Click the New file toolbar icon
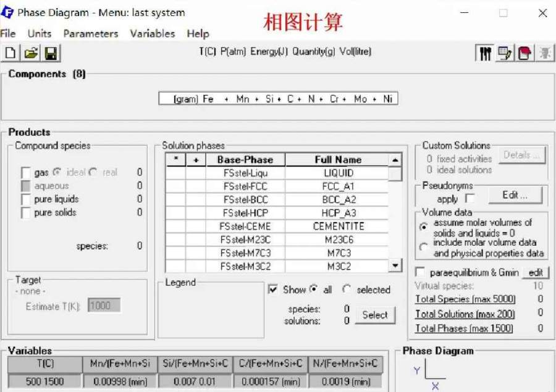The image size is (556, 392). pyautogui.click(x=11, y=54)
